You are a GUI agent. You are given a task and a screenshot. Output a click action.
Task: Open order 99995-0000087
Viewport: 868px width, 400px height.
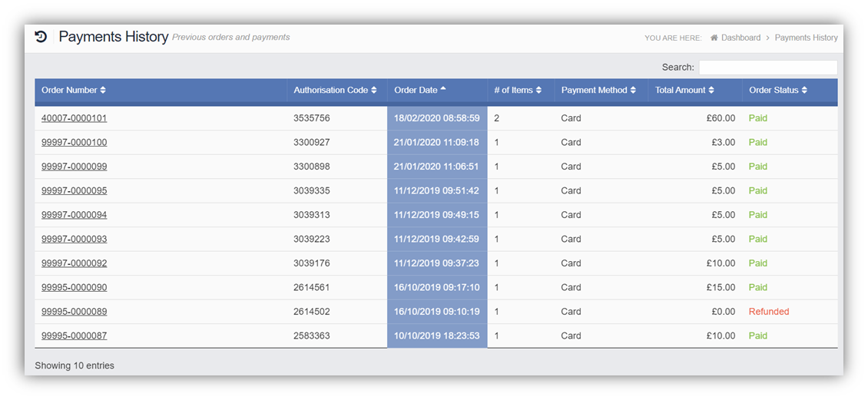[75, 336]
